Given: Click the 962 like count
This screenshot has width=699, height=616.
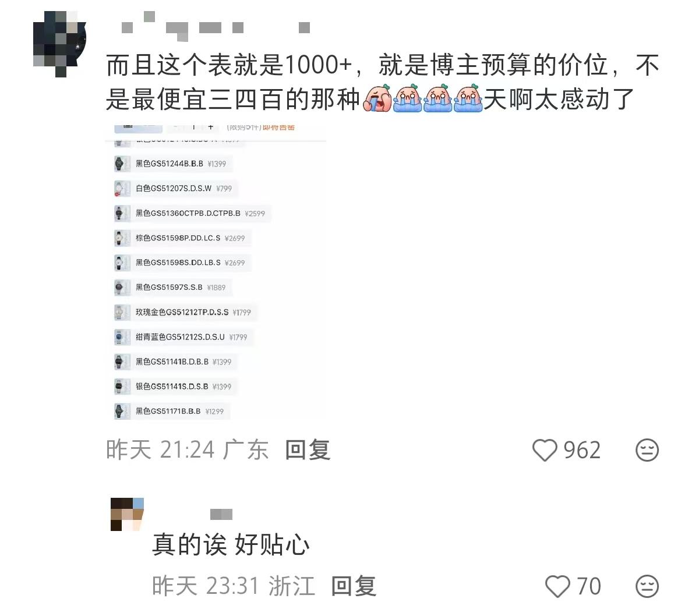Looking at the screenshot, I should point(582,450).
